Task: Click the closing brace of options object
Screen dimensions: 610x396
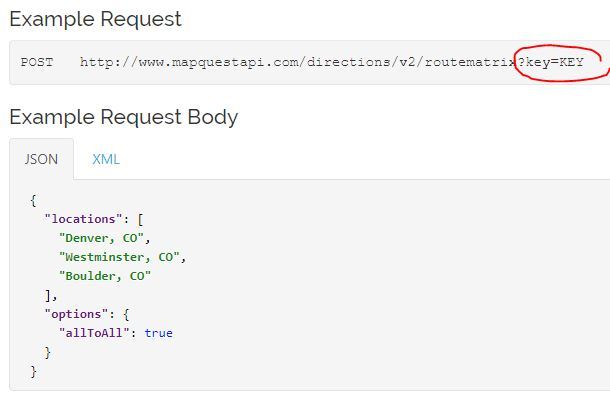Action: click(47, 352)
